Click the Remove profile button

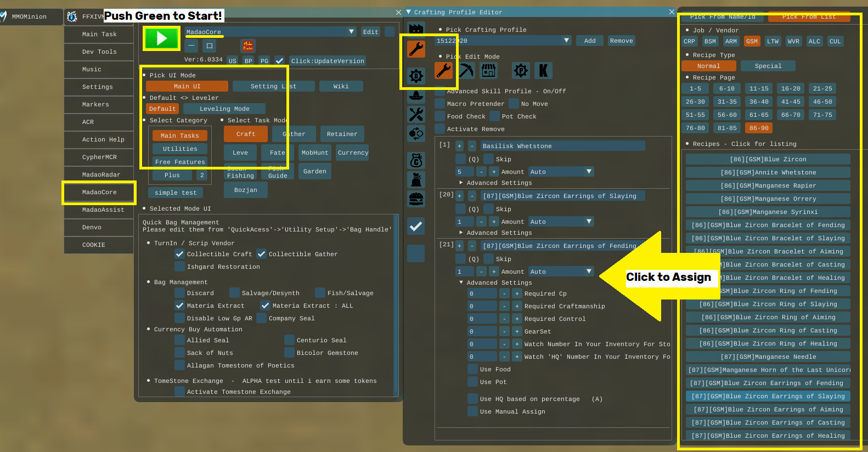pyautogui.click(x=621, y=41)
